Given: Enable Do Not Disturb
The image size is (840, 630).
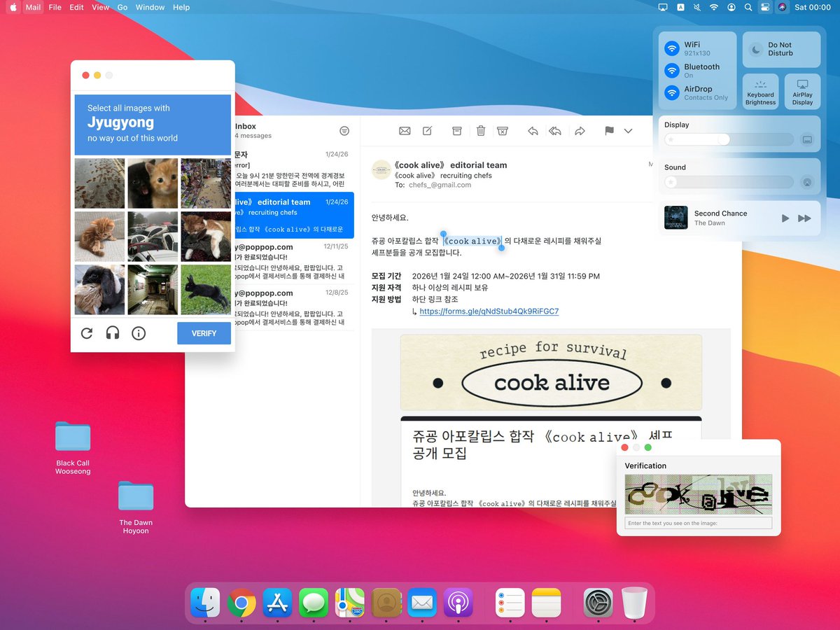Looking at the screenshot, I should pyautogui.click(x=781, y=49).
